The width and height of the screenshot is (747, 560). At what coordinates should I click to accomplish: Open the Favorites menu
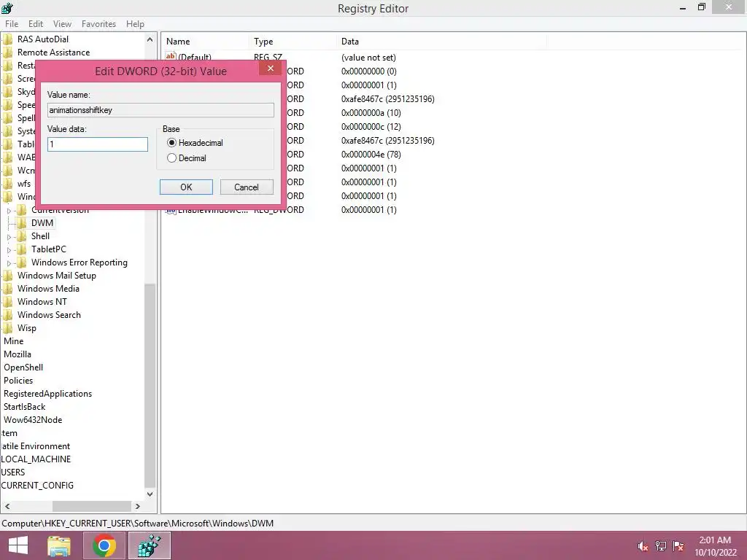pyautogui.click(x=98, y=24)
